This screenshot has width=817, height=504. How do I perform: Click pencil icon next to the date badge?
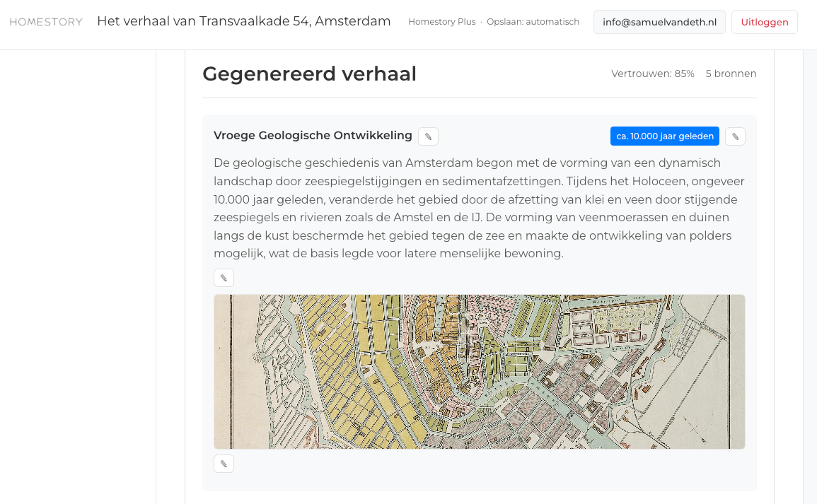[x=735, y=136]
